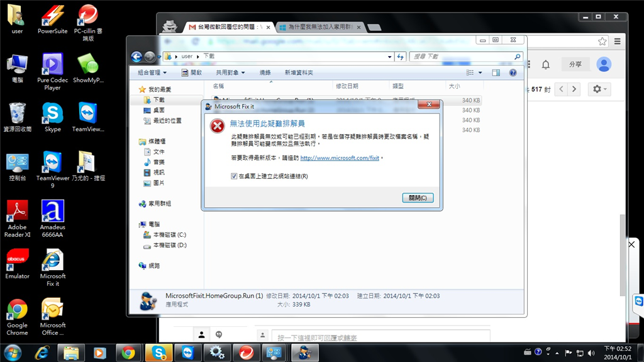Switch to Skype in the taskbar
Screen dimensions: 644x362
tap(158, 353)
